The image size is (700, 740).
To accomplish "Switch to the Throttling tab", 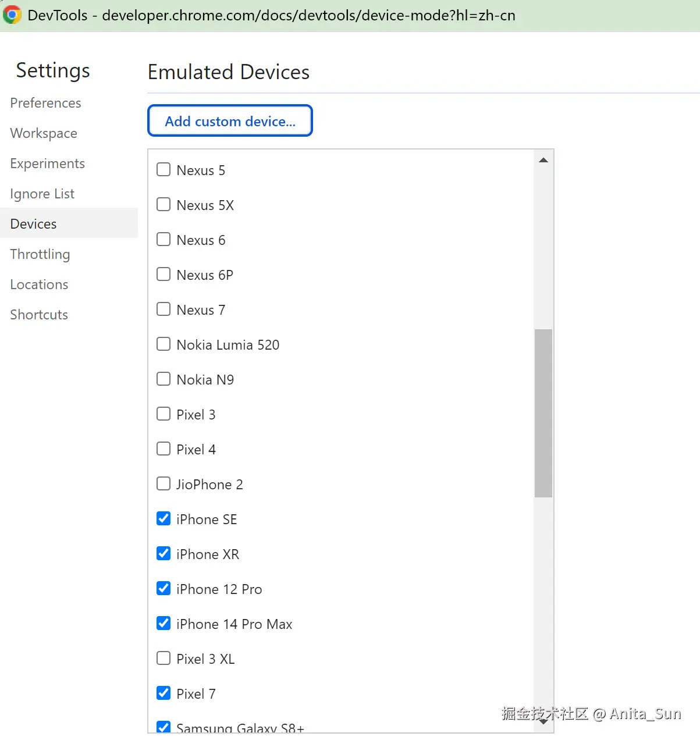I will pos(40,254).
